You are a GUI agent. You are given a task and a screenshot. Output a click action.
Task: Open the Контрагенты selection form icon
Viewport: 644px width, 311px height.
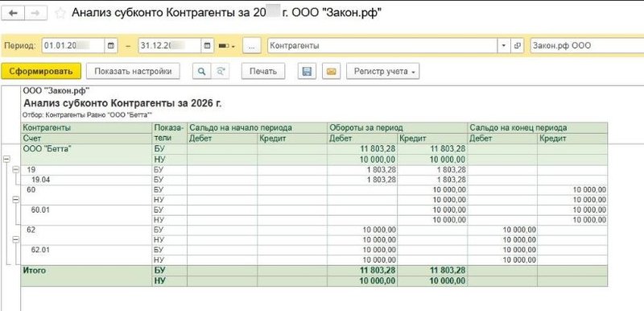[517, 46]
